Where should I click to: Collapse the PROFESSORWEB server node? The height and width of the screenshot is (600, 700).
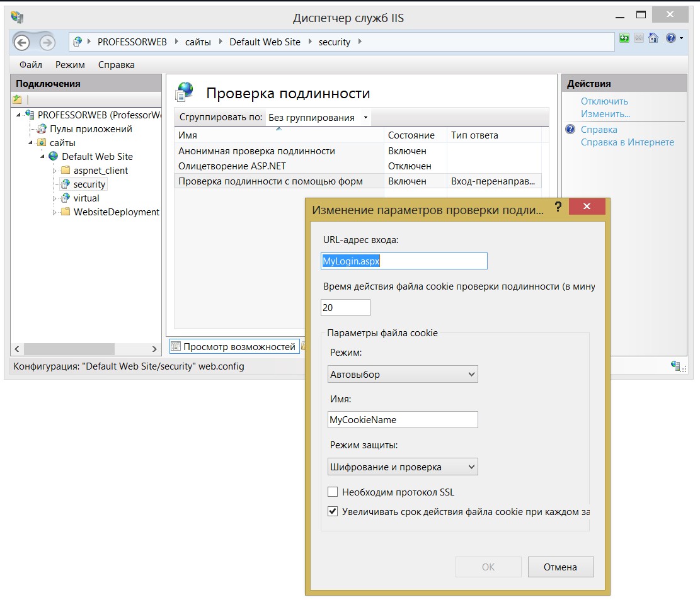[18, 115]
